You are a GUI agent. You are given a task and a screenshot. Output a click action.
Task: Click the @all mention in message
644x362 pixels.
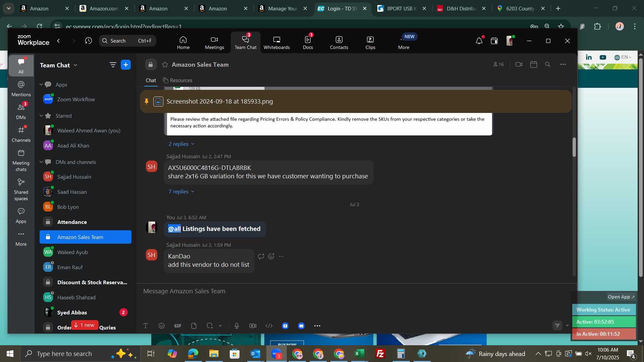click(174, 229)
